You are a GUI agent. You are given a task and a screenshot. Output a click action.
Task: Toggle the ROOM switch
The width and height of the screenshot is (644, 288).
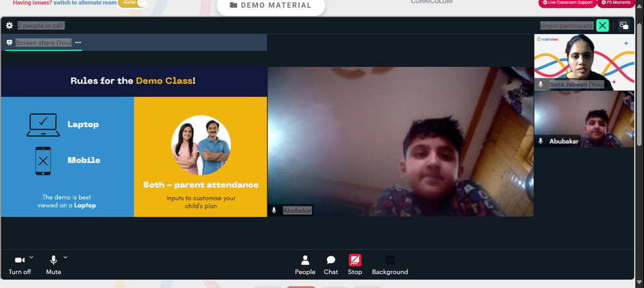pyautogui.click(x=132, y=3)
